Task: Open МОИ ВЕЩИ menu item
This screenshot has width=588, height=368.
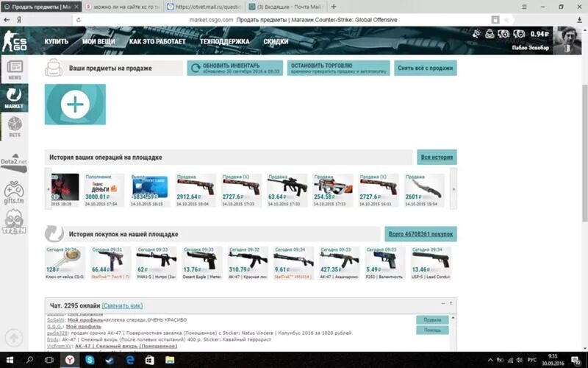Action: click(98, 41)
